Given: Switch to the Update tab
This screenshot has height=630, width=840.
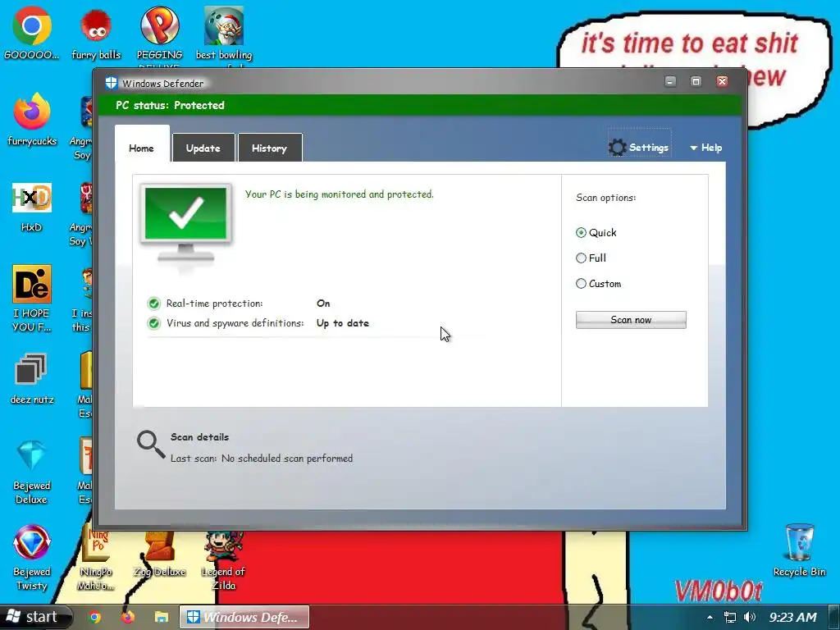Looking at the screenshot, I should (203, 148).
